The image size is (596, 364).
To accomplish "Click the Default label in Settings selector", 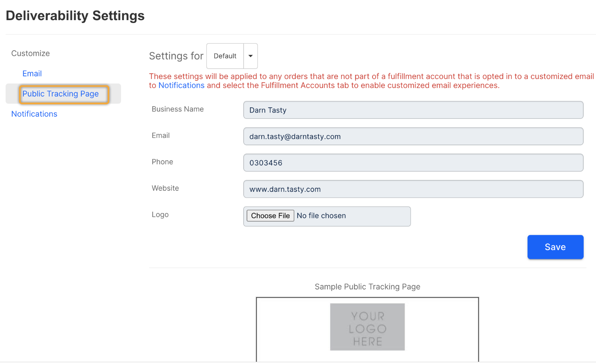I will point(225,56).
